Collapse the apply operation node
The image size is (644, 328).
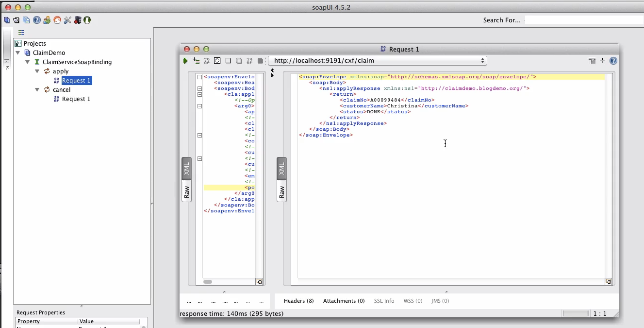[37, 71]
